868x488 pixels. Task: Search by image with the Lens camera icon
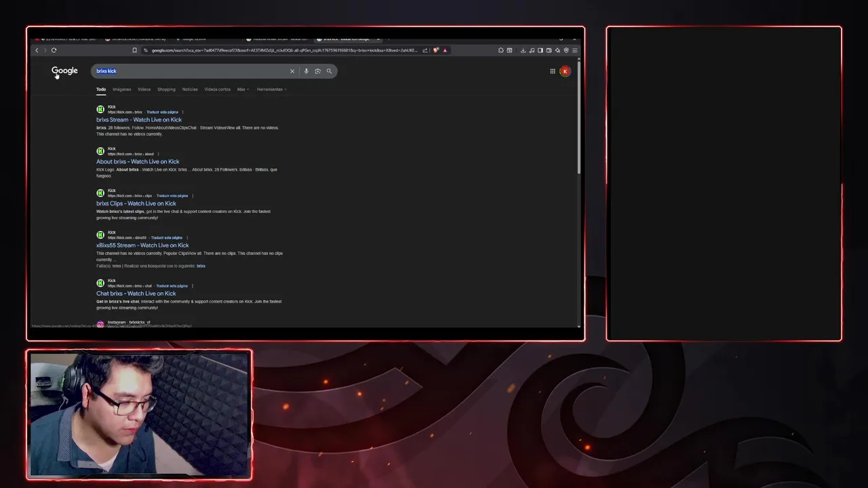point(317,71)
